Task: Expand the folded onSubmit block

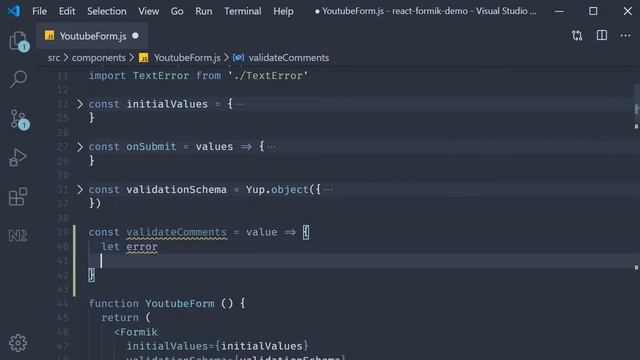Action: pyautogui.click(x=80, y=147)
